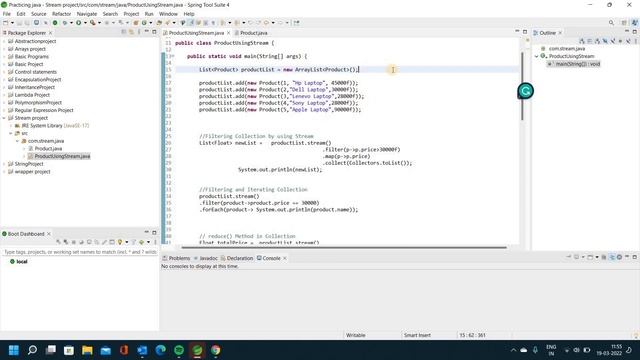Open Microsoft Edge from taskbar
The width and height of the screenshot is (640, 360).
tap(160, 350)
